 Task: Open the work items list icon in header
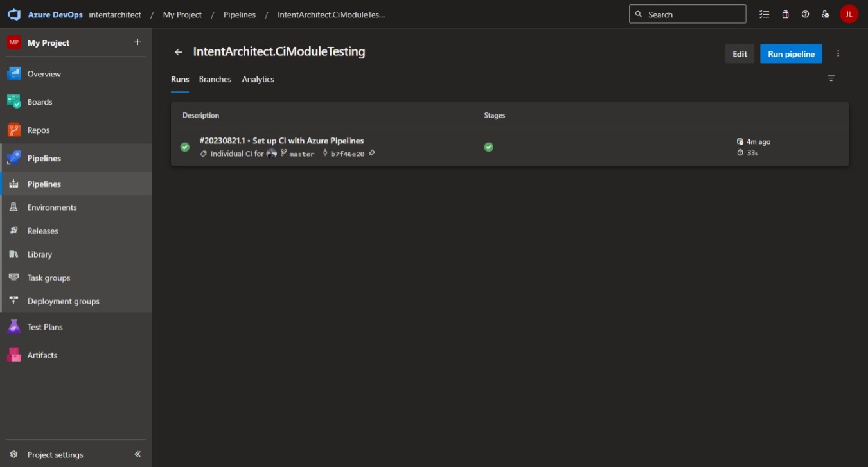click(764, 14)
